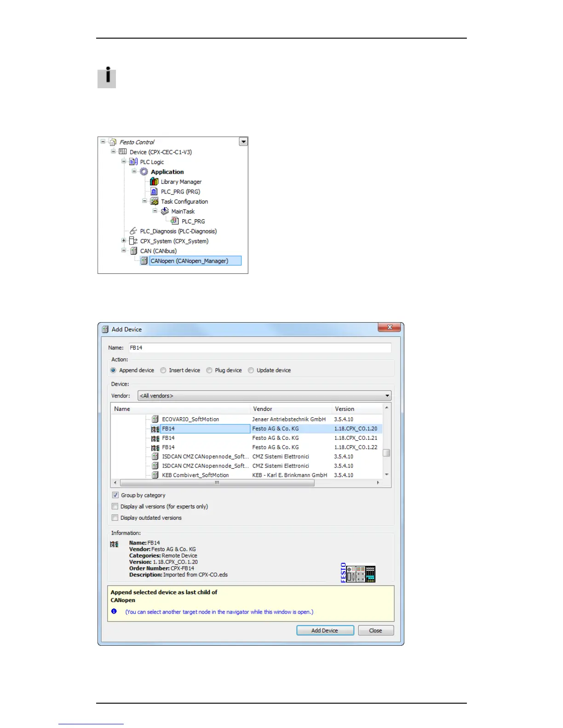Expand the CPX_System node

124,240
